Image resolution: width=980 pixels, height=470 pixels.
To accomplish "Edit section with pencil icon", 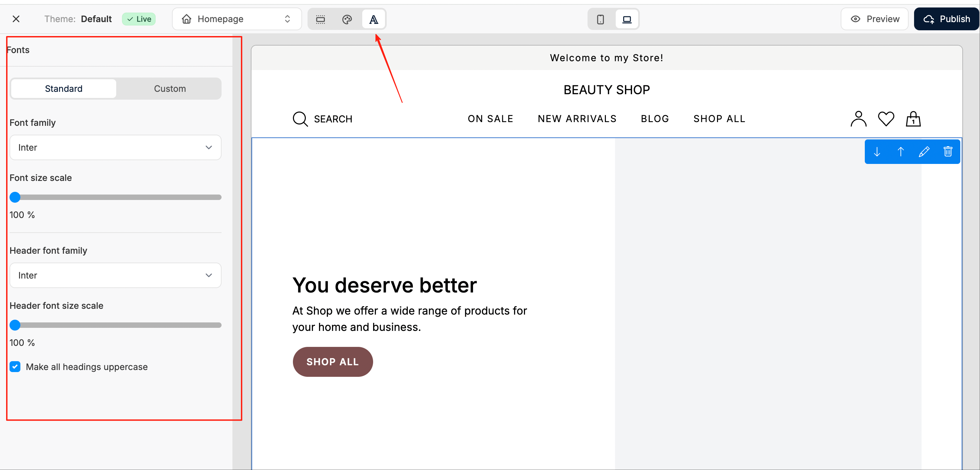I will click(924, 152).
